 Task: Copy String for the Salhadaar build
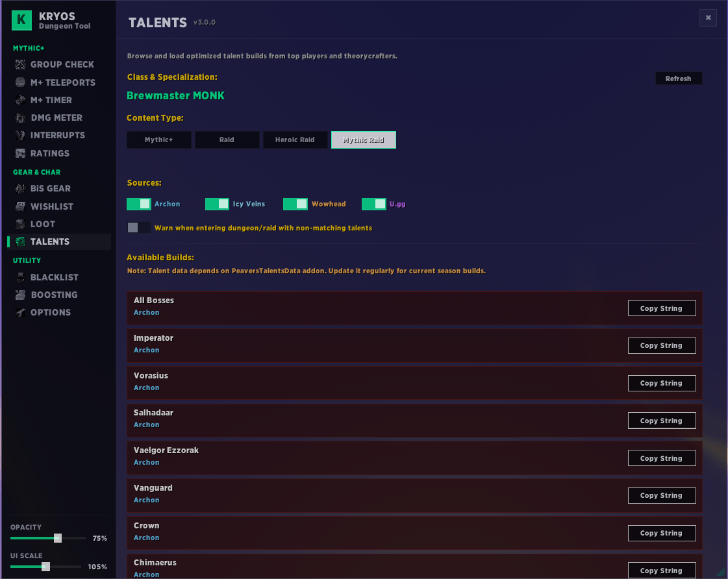click(x=662, y=421)
